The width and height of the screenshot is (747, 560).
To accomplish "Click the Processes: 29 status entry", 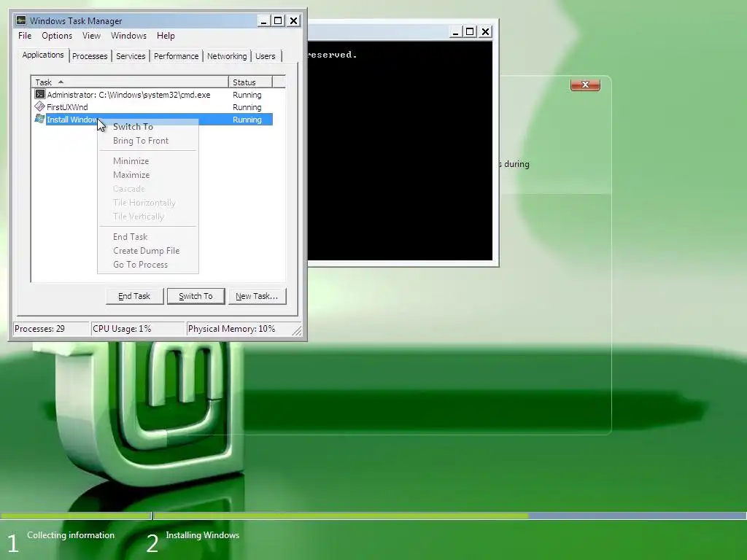I will coord(51,329).
